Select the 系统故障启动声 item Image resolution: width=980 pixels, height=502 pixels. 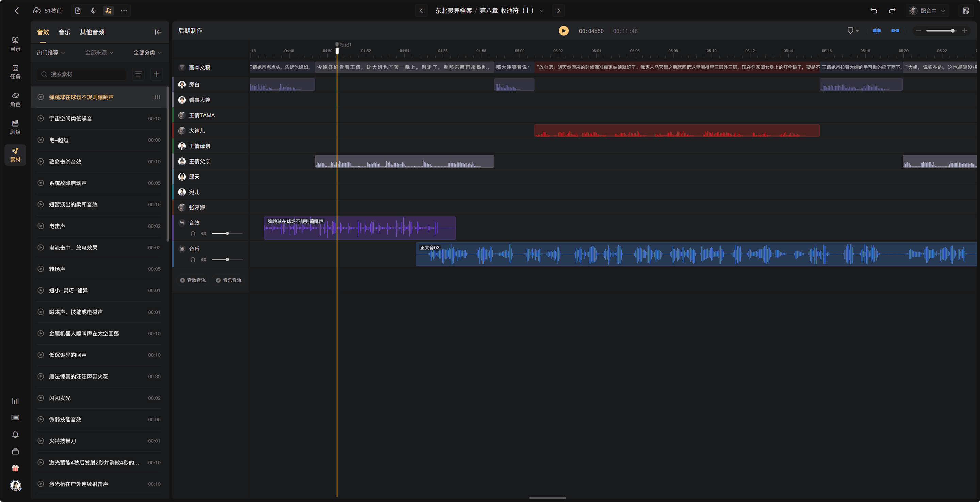tap(99, 183)
